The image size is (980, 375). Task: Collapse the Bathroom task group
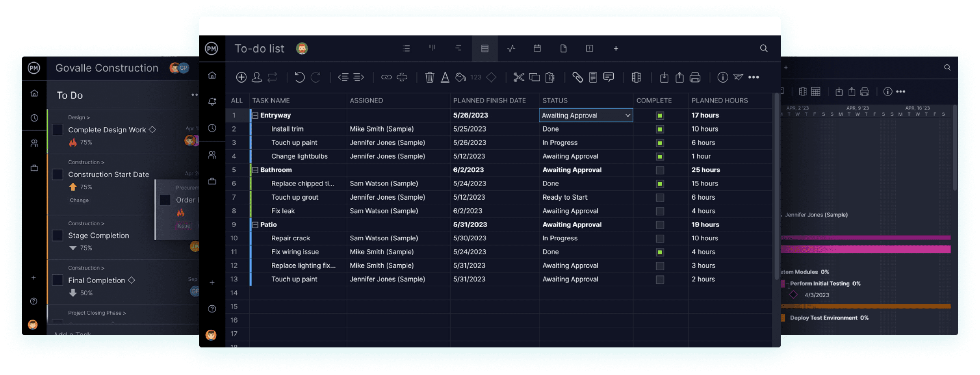click(x=255, y=170)
